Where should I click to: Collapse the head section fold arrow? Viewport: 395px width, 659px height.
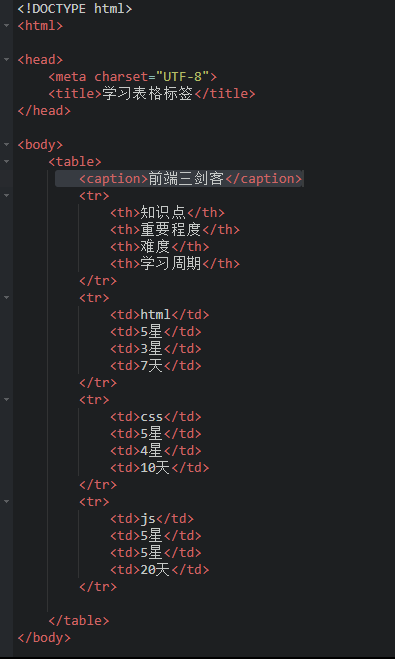[x=6, y=60]
